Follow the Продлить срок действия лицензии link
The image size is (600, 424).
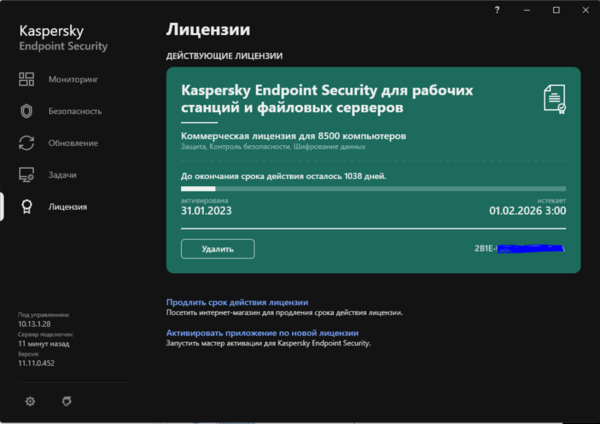tap(237, 302)
